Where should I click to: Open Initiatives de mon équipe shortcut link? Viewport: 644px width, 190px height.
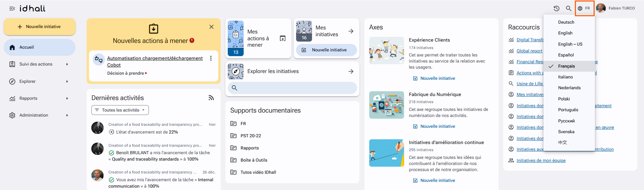coord(541,161)
